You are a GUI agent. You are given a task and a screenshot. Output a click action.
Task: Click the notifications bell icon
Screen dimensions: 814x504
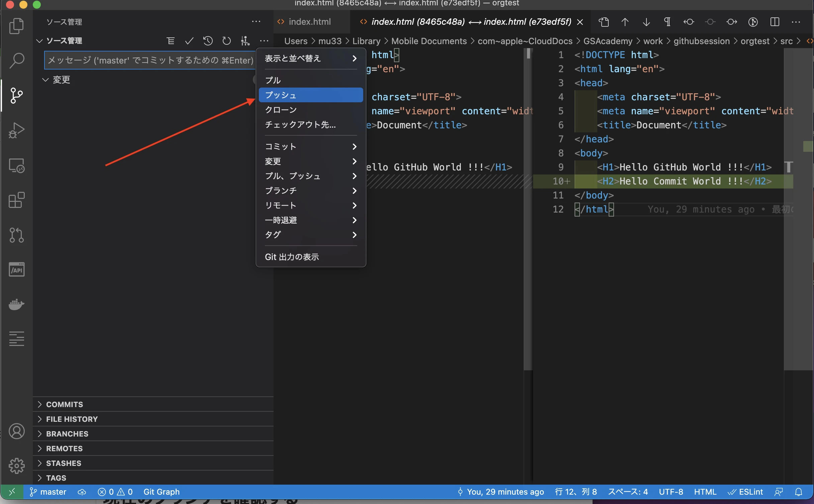[799, 492]
